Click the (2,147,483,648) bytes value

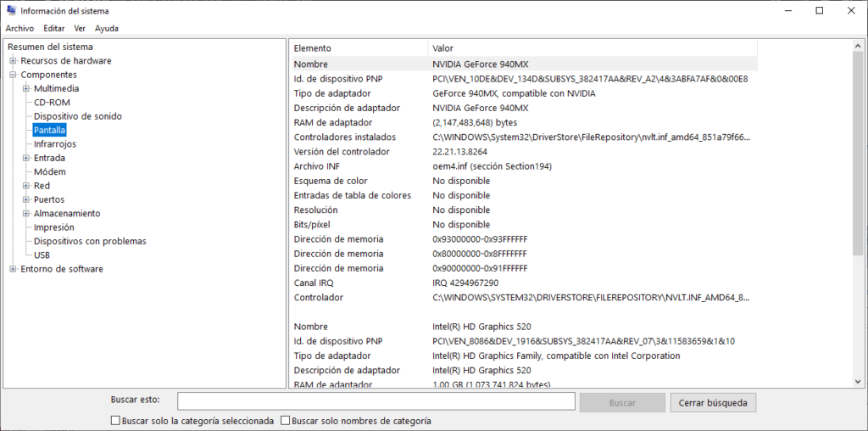[x=475, y=122]
